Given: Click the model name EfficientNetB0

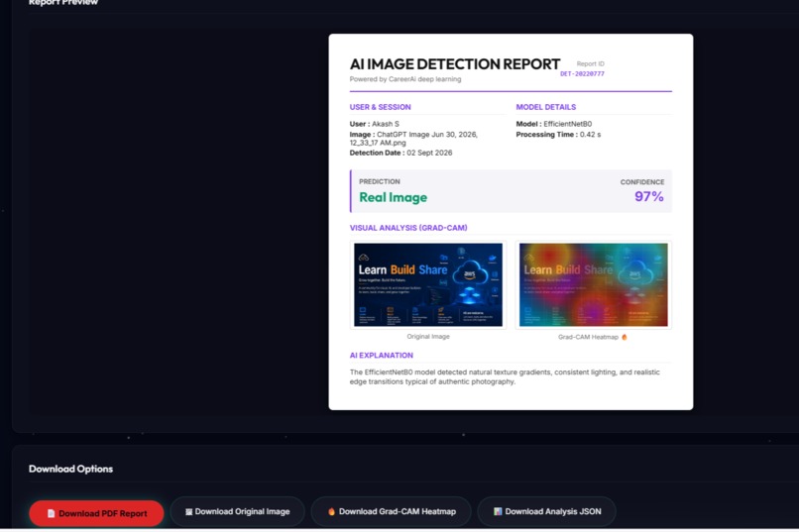Looking at the screenshot, I should [568, 124].
